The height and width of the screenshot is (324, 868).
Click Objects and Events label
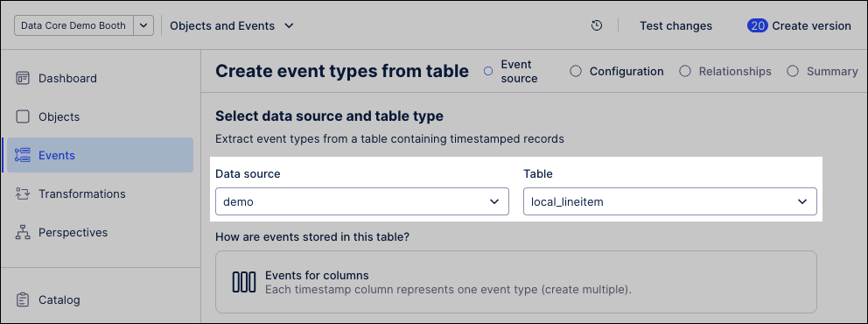222,25
